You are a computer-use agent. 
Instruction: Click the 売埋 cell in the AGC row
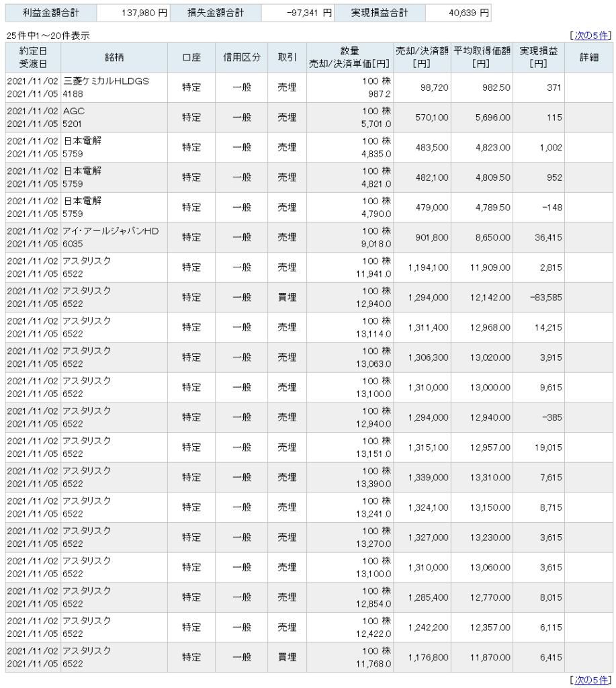coord(287,118)
